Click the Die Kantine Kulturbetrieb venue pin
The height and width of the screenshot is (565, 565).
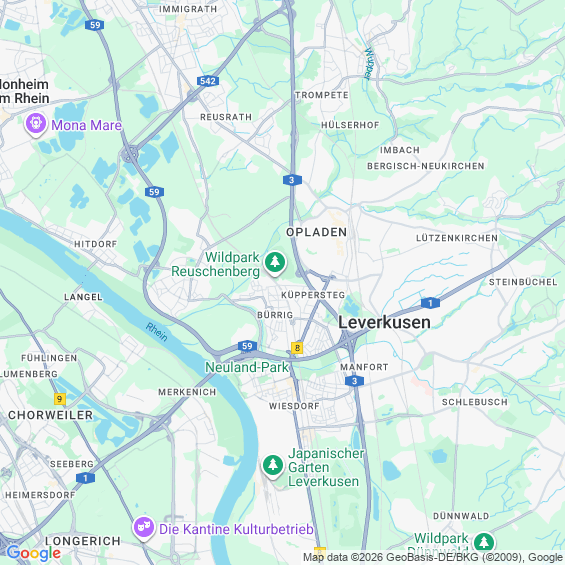[x=144, y=529]
